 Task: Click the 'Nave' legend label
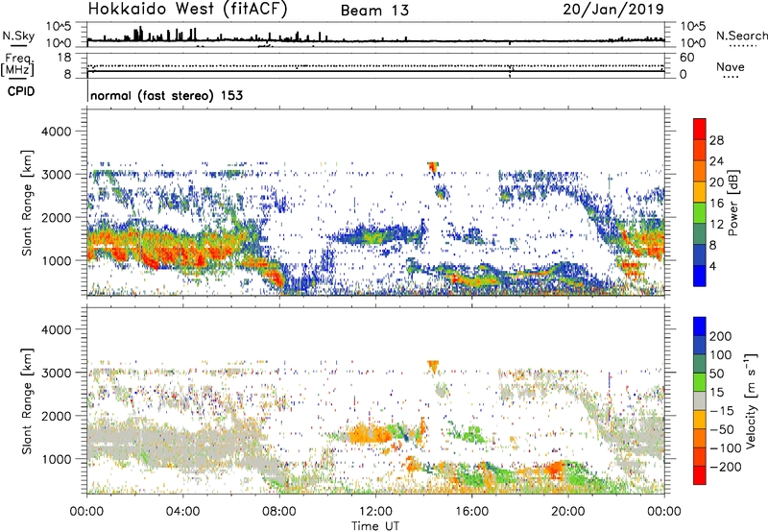tap(731, 67)
